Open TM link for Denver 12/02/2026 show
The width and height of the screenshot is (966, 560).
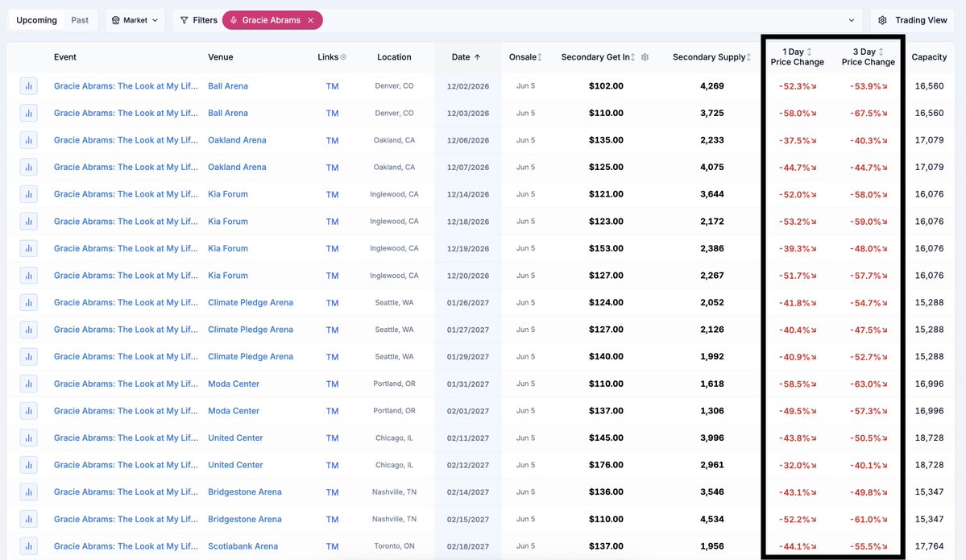point(332,86)
